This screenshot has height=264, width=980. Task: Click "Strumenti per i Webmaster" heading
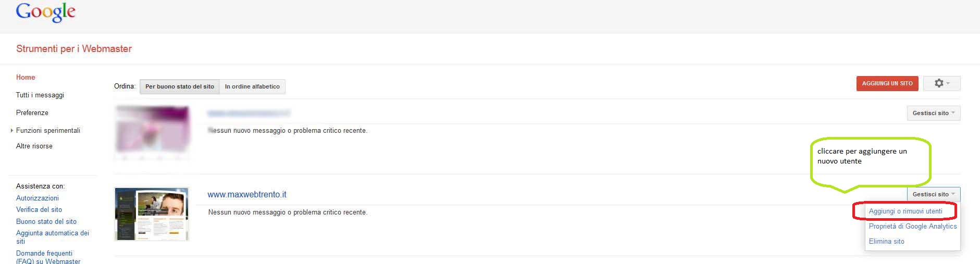pyautogui.click(x=74, y=49)
